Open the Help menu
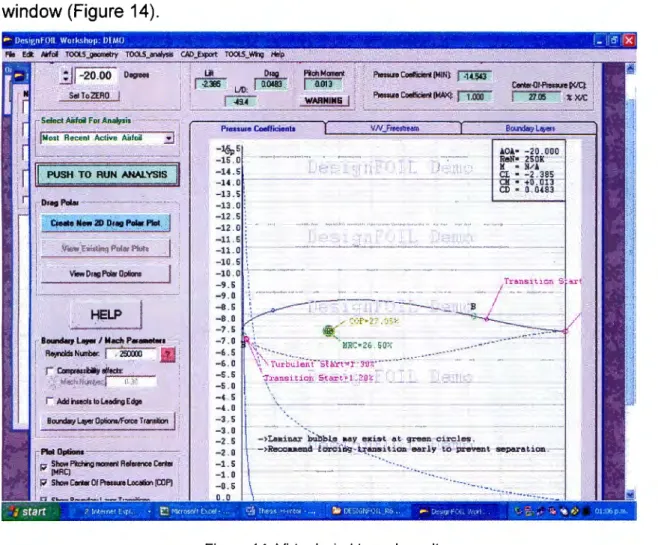The height and width of the screenshot is (545, 658). click(277, 55)
